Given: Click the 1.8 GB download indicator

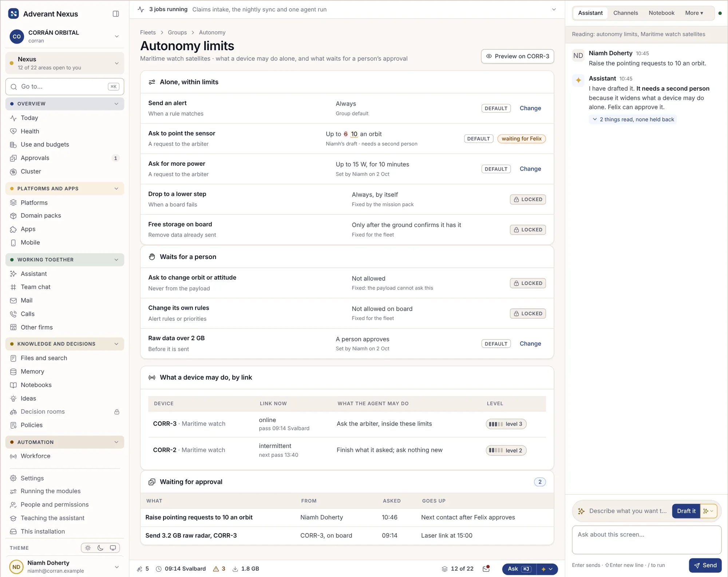Looking at the screenshot, I should (x=246, y=569).
